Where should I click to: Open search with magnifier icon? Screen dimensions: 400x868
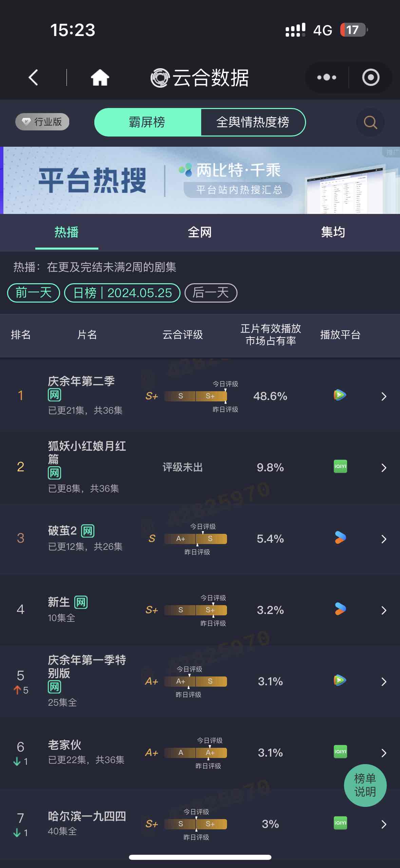[370, 122]
